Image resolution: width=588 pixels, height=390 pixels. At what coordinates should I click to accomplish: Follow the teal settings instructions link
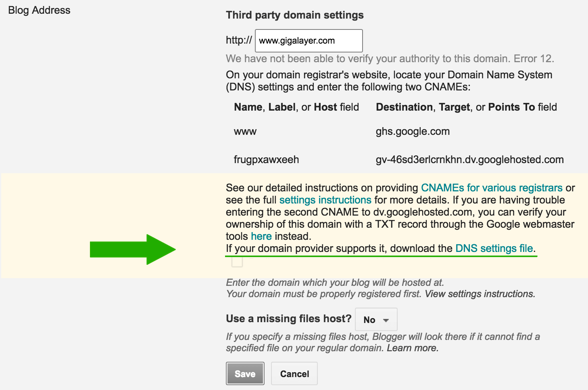click(325, 200)
